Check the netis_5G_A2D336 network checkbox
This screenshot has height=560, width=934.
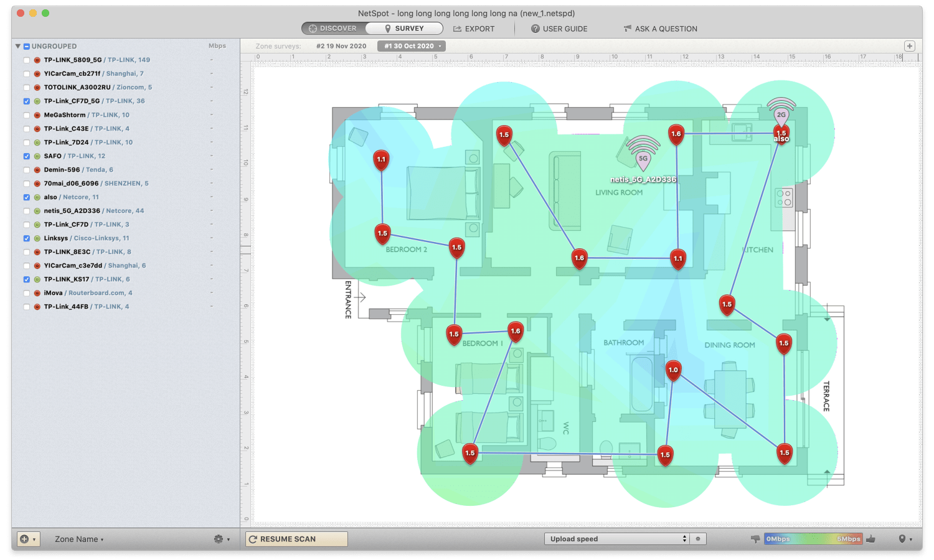click(x=27, y=211)
